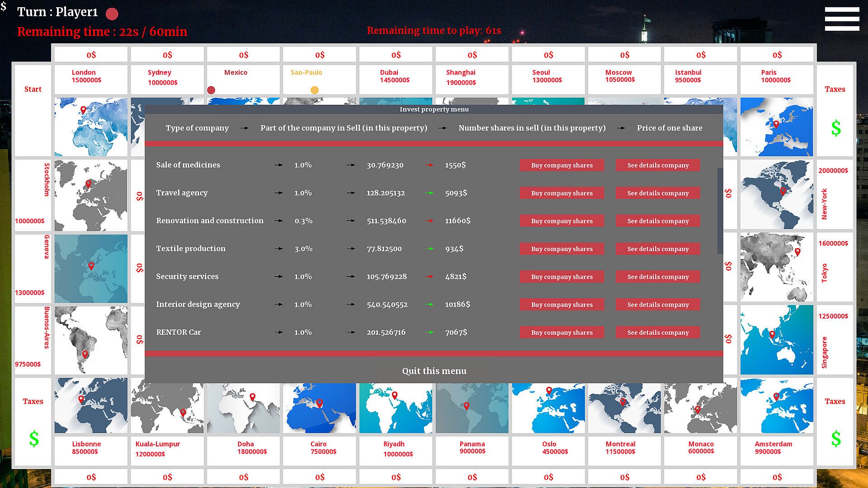Select the Paris property map thumbnail
868x488 pixels.
point(776,127)
